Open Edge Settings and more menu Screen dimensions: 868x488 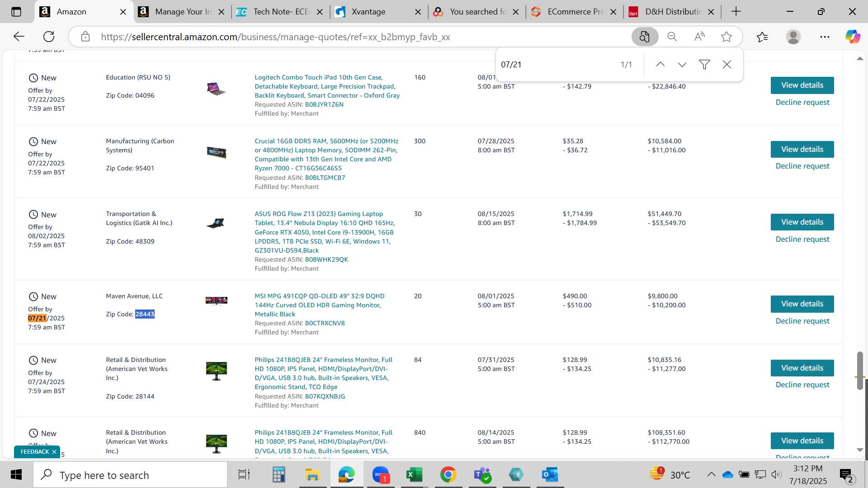click(825, 37)
